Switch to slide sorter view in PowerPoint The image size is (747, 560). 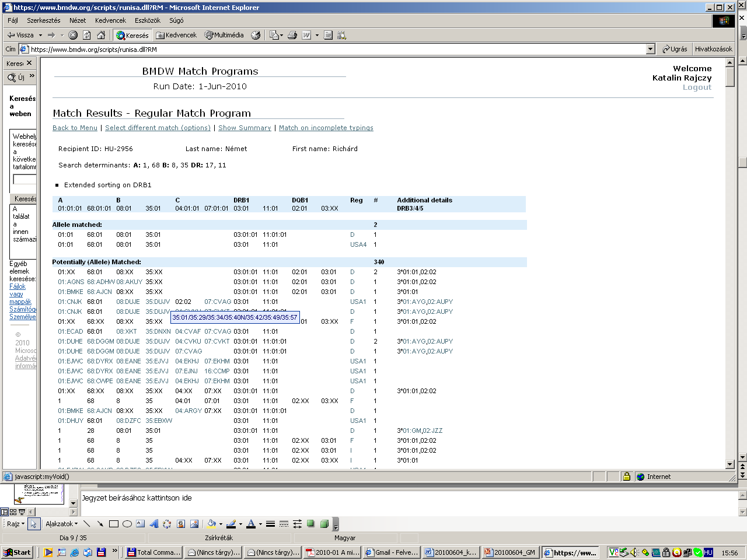coord(13,512)
